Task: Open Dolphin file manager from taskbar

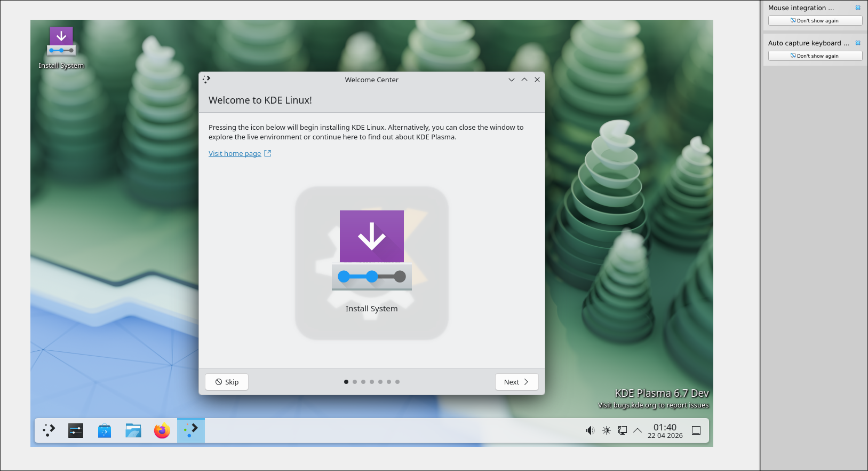Action: pyautogui.click(x=133, y=430)
